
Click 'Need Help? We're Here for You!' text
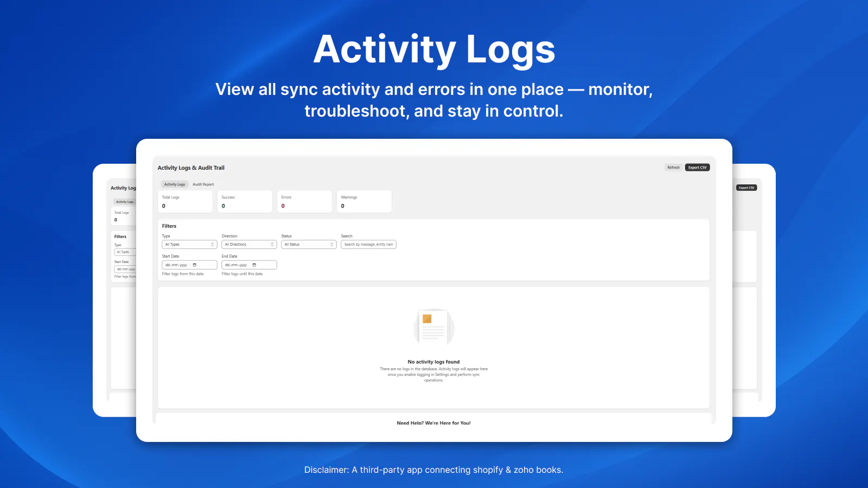[433, 423]
